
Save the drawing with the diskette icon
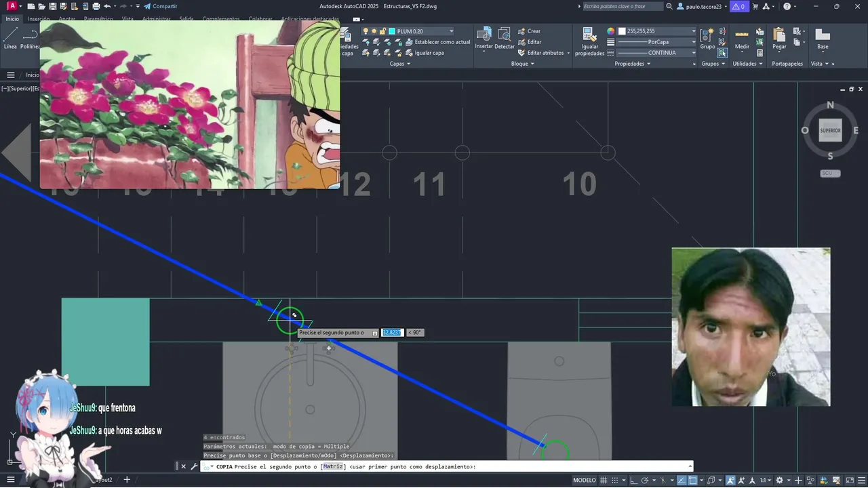(53, 6)
